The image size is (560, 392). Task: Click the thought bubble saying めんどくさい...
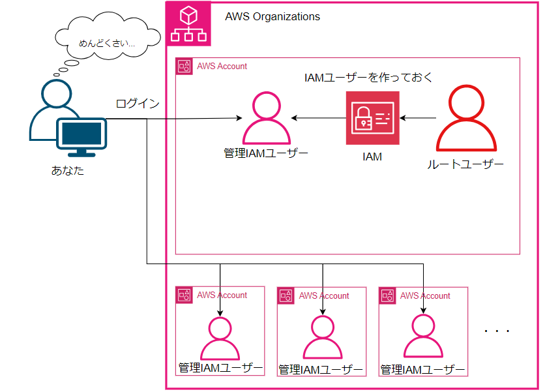point(107,36)
